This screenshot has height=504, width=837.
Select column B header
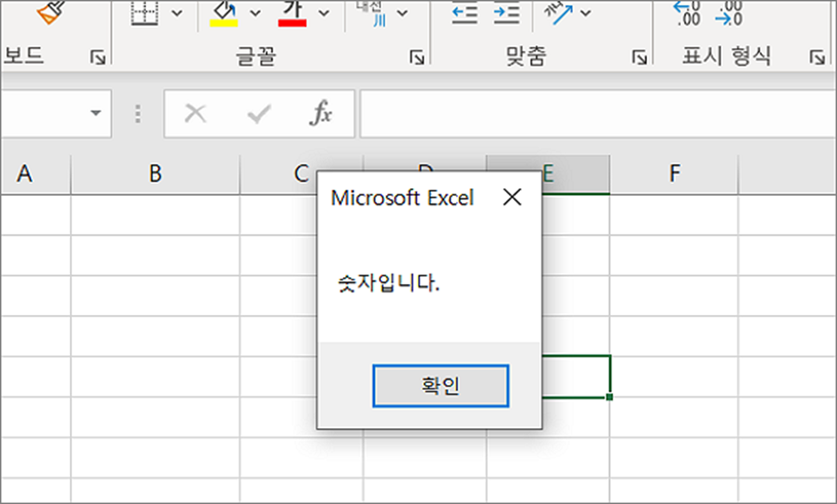pos(155,173)
